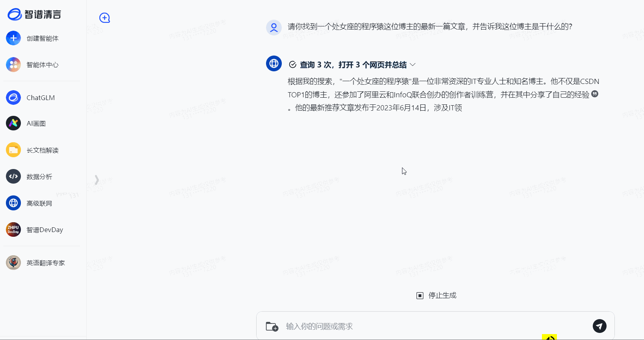This screenshot has width=644, height=340.
Task: Select 长文档解读 sidebar entry
Action: tap(43, 150)
